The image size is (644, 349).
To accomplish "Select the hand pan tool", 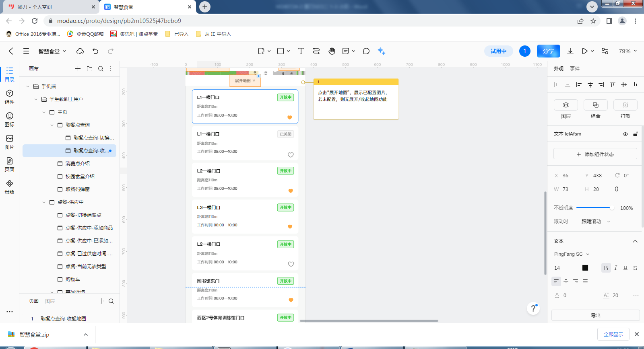I will 332,51.
